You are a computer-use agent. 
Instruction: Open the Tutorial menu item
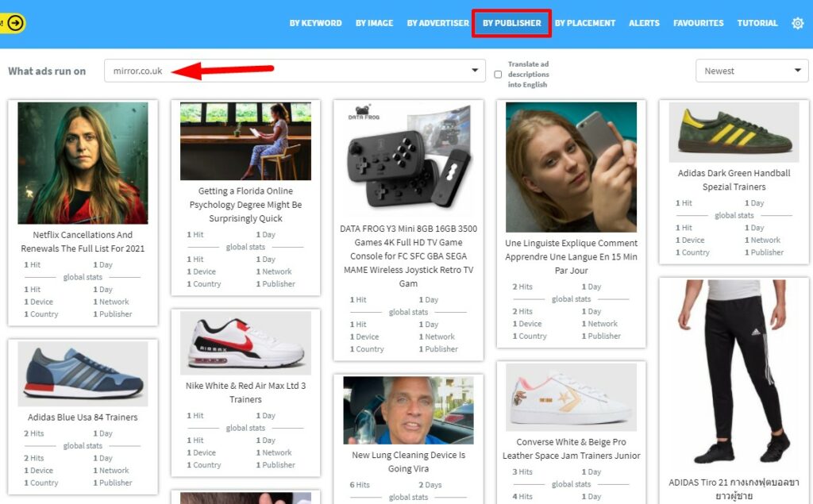point(757,23)
